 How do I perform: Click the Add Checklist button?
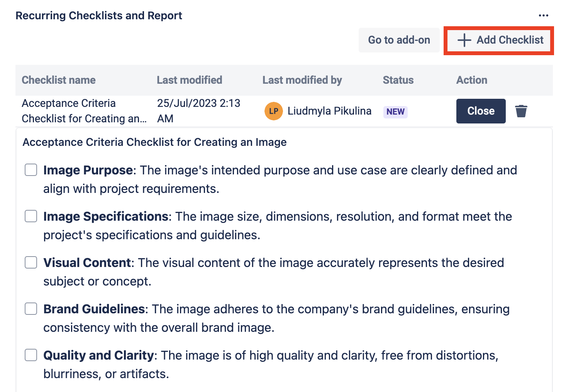[500, 40]
